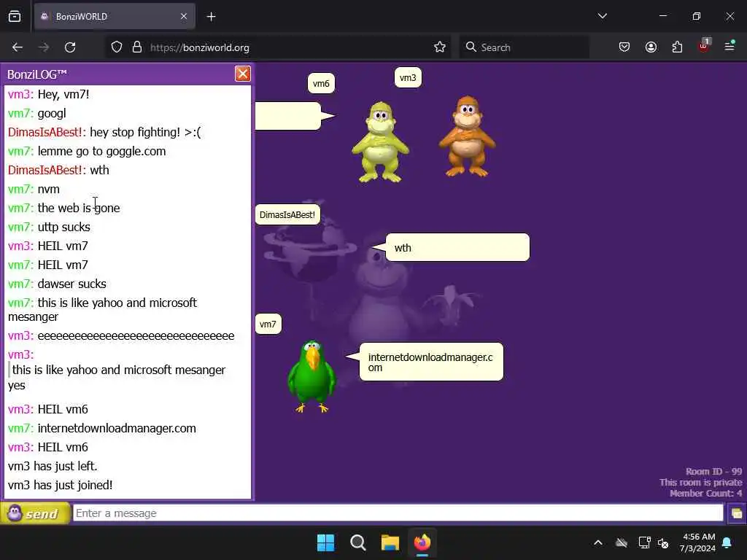Click the 'Member Count: 4' text
This screenshot has height=560, width=747.
(705, 494)
